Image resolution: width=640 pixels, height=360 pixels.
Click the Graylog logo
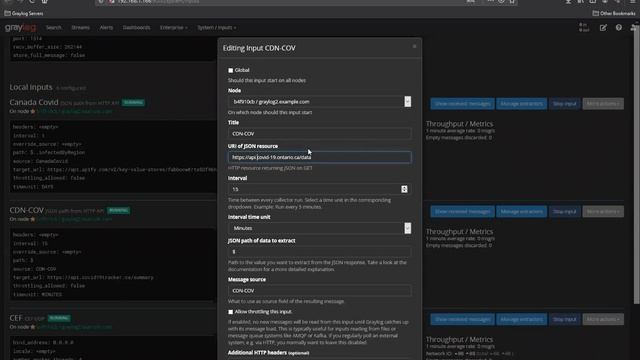pyautogui.click(x=20, y=28)
